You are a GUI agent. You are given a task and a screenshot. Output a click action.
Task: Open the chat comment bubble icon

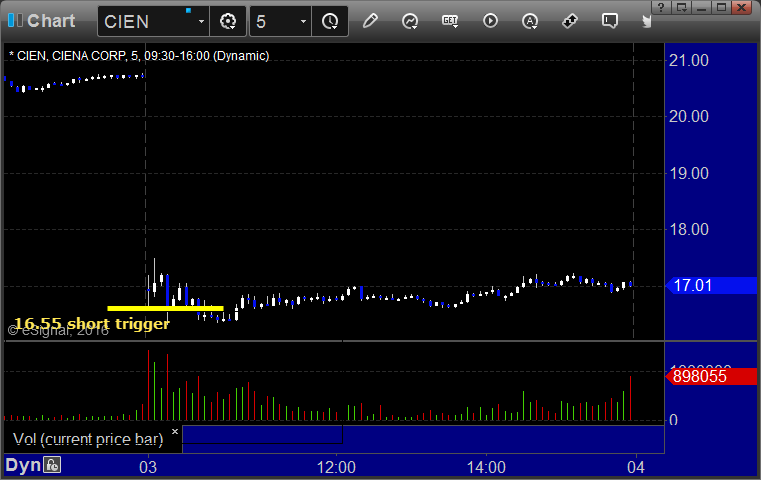click(x=610, y=21)
